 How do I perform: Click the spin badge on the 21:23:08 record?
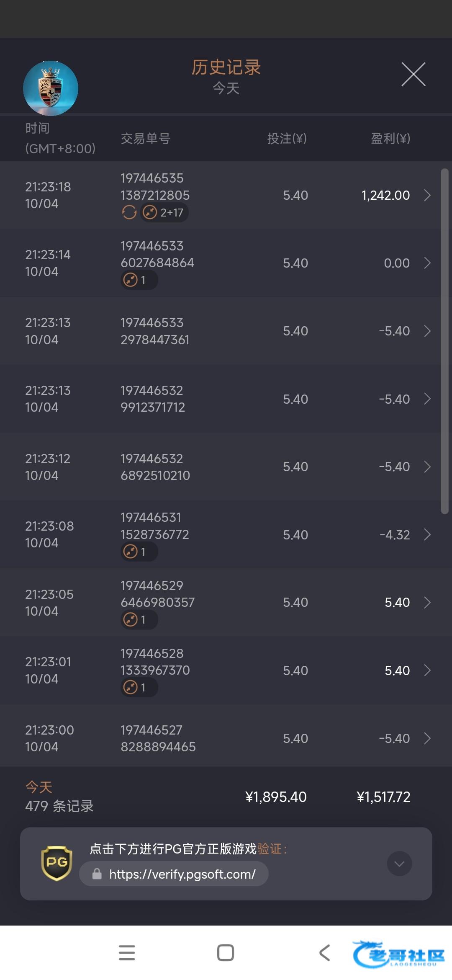(x=139, y=552)
